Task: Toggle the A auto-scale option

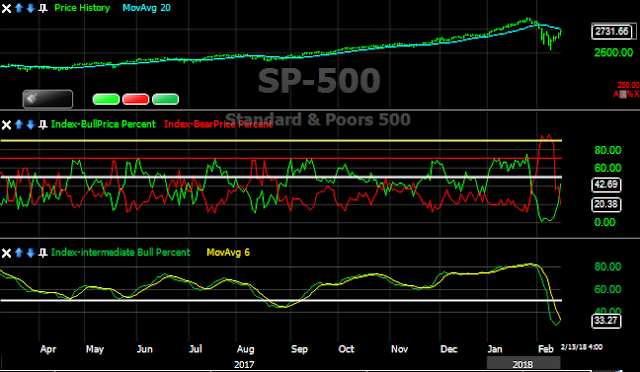Action: pos(616,94)
